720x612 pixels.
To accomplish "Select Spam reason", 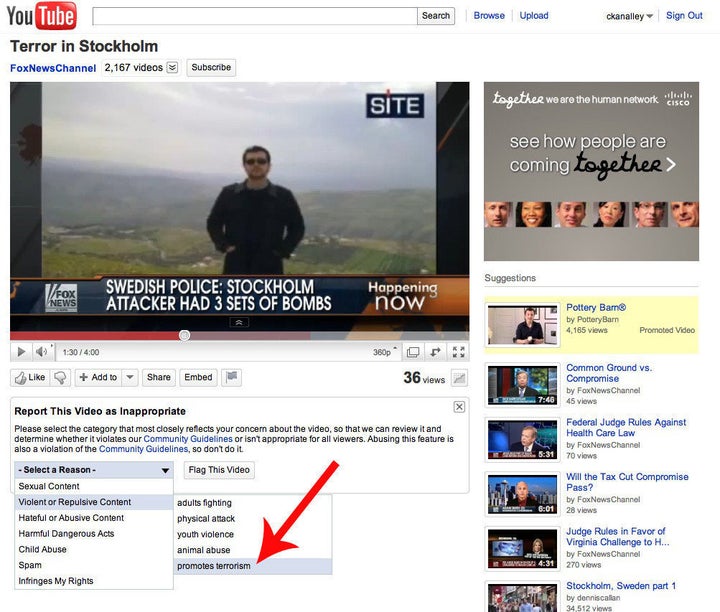I will pyautogui.click(x=94, y=565).
